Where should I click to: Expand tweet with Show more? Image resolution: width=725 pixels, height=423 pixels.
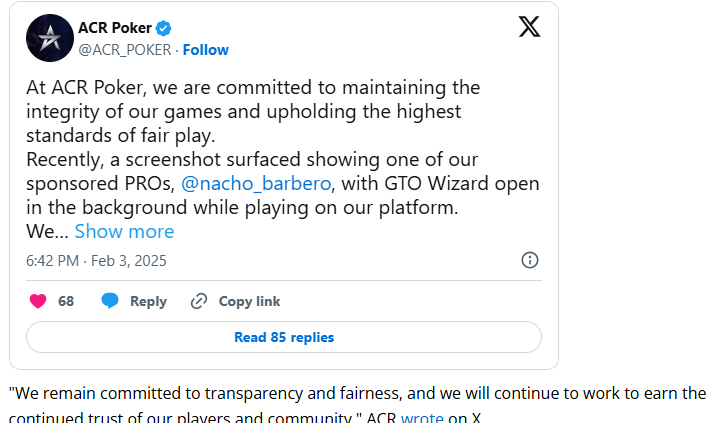(x=124, y=232)
